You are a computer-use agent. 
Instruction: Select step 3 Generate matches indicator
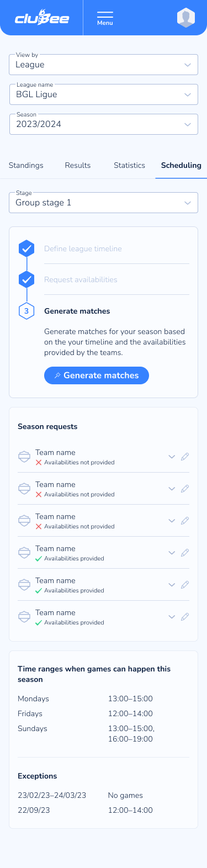26,311
